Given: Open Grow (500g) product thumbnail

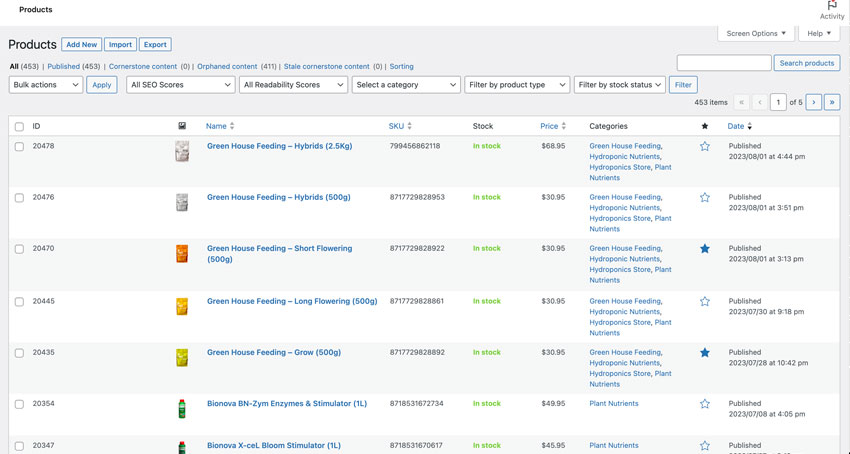Looking at the screenshot, I should click(182, 357).
